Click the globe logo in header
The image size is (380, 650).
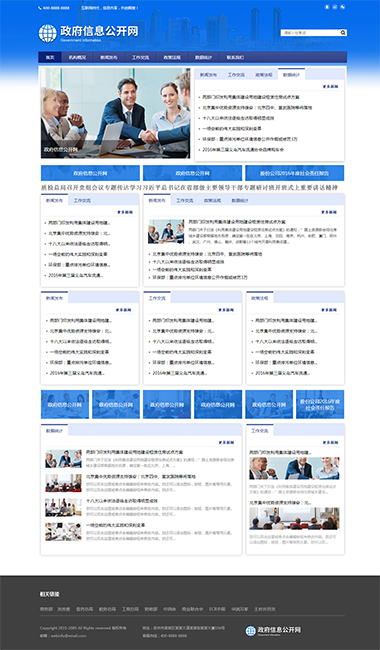[48, 33]
